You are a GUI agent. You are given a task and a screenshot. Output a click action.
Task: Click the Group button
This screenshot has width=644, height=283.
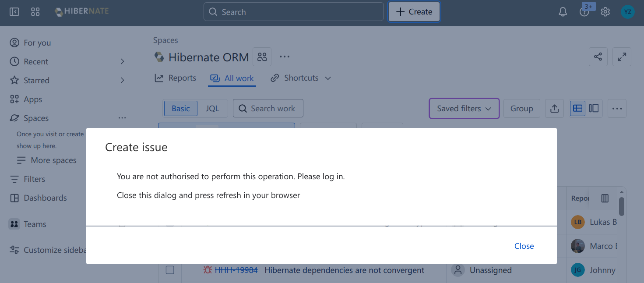coord(521,109)
